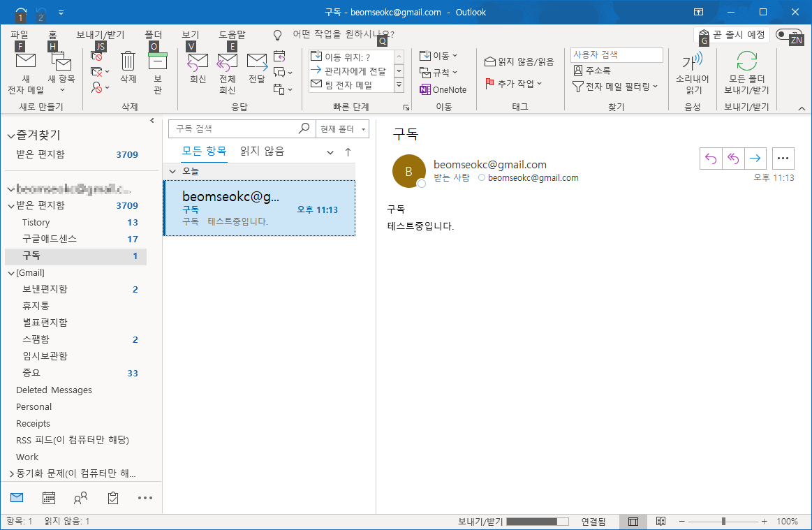Expand 동기화 문제 folder
812x530 pixels.
(11, 473)
